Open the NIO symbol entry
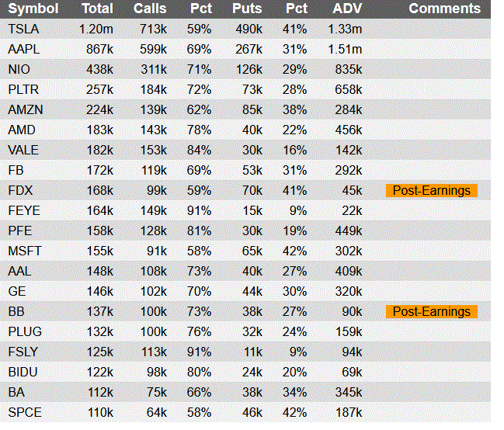This screenshot has width=504, height=430. click(19, 69)
